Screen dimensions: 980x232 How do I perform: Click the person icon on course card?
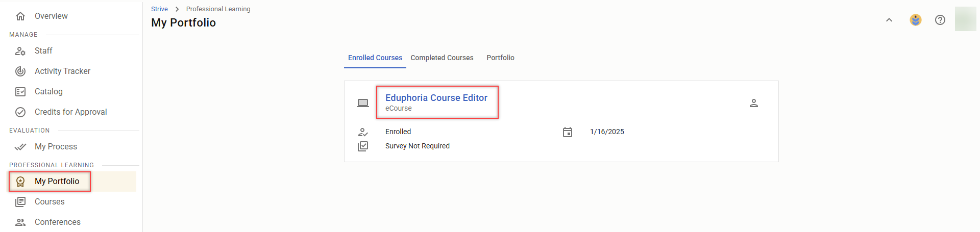pos(754,103)
